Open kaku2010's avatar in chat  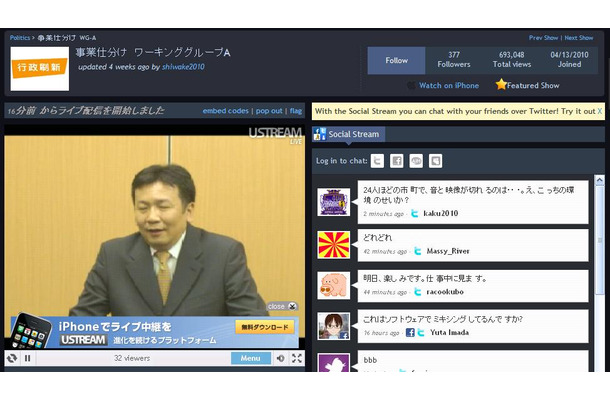click(334, 202)
